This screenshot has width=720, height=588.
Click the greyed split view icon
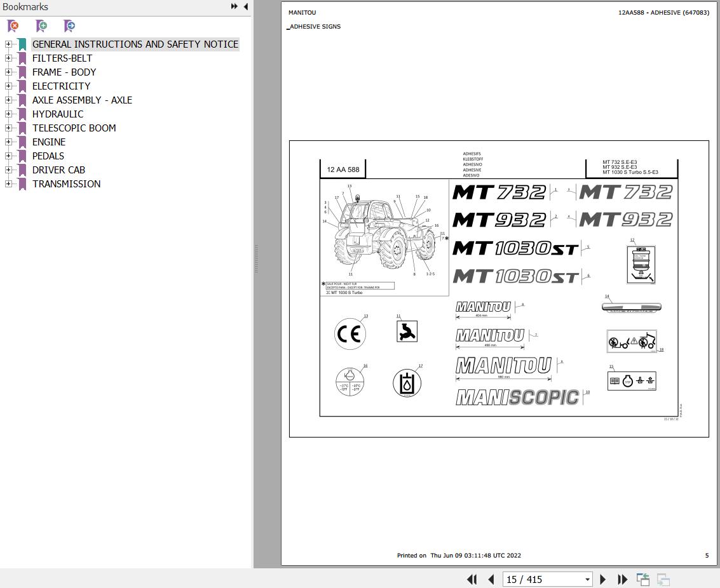[663, 579]
